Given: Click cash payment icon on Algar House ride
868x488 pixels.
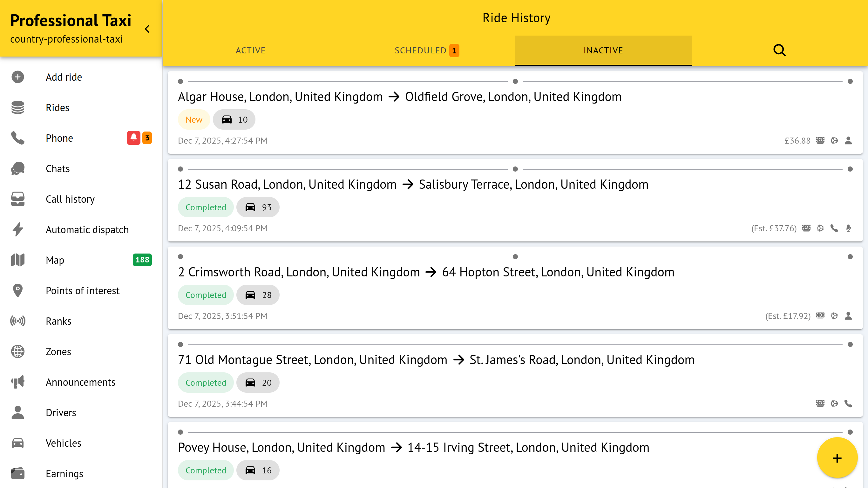Looking at the screenshot, I should coord(820,140).
